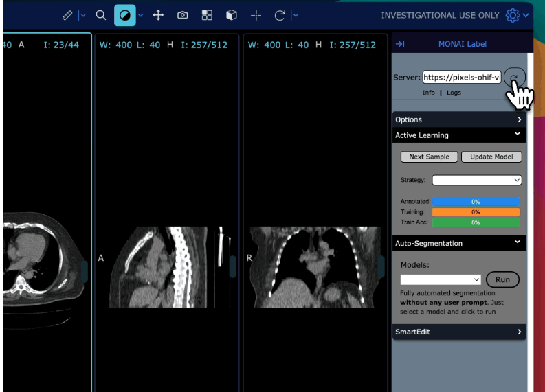
Task: Click the 'Strategy:' label
Action: coord(413,180)
